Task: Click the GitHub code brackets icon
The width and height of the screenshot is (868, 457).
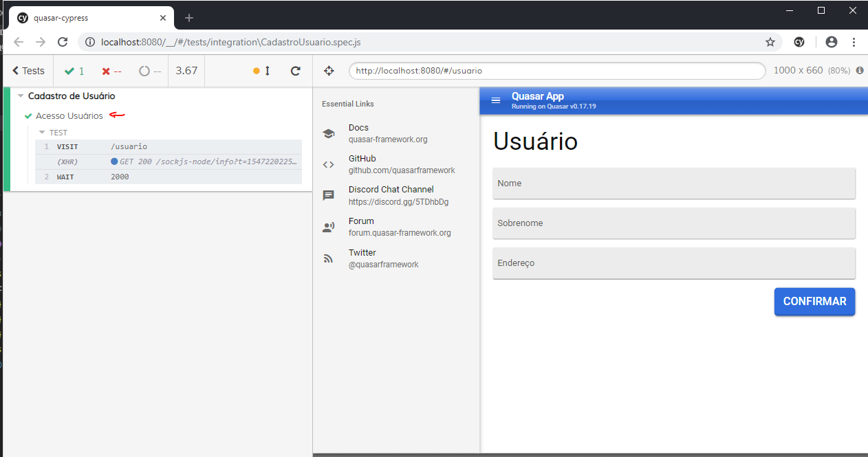Action: coord(329,164)
